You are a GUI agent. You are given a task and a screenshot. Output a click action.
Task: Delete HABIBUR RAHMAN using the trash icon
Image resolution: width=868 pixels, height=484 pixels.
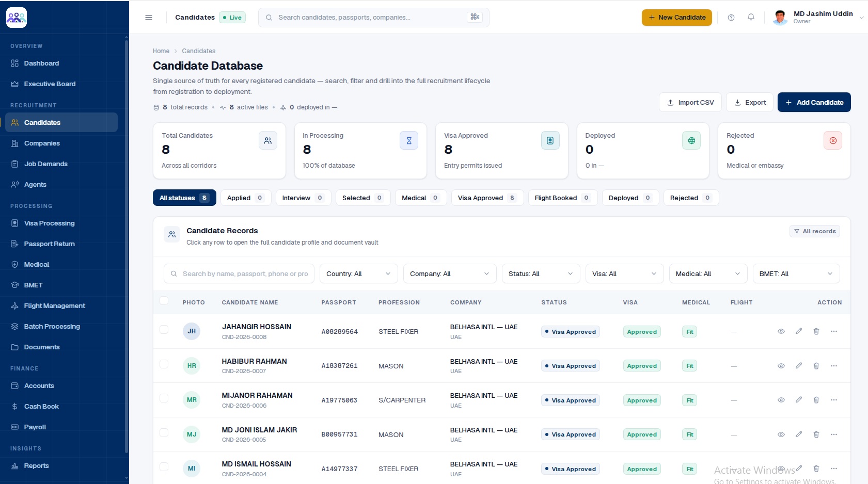coord(816,366)
